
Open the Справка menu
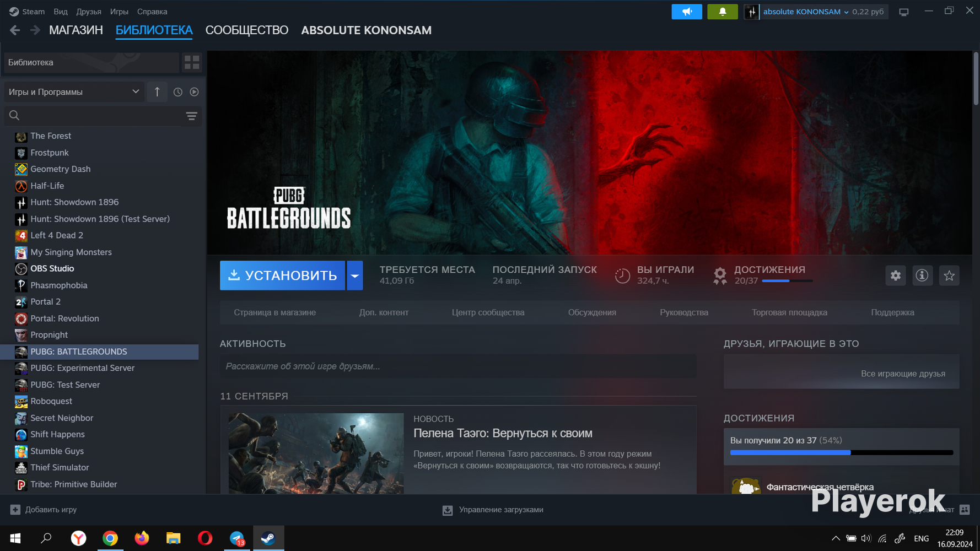pos(152,12)
